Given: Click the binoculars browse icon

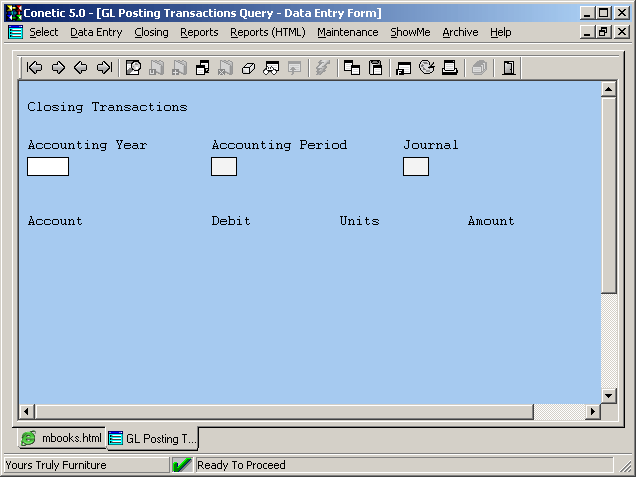Looking at the screenshot, I should (x=271, y=68).
